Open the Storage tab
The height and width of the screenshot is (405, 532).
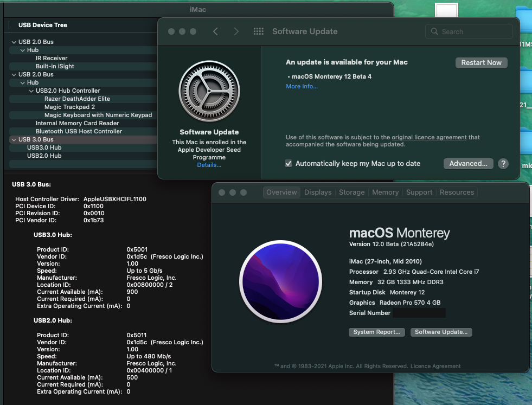351,192
